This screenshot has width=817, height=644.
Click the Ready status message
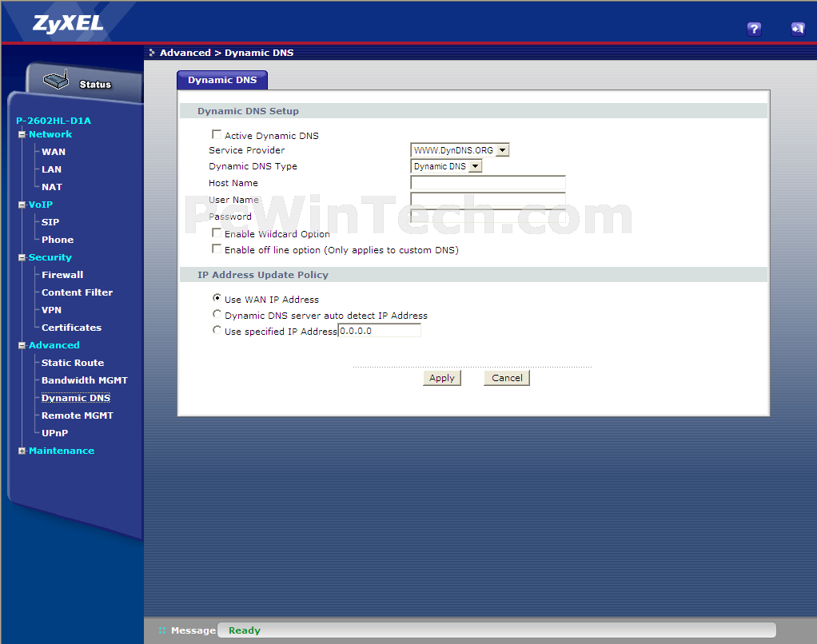coord(245,630)
